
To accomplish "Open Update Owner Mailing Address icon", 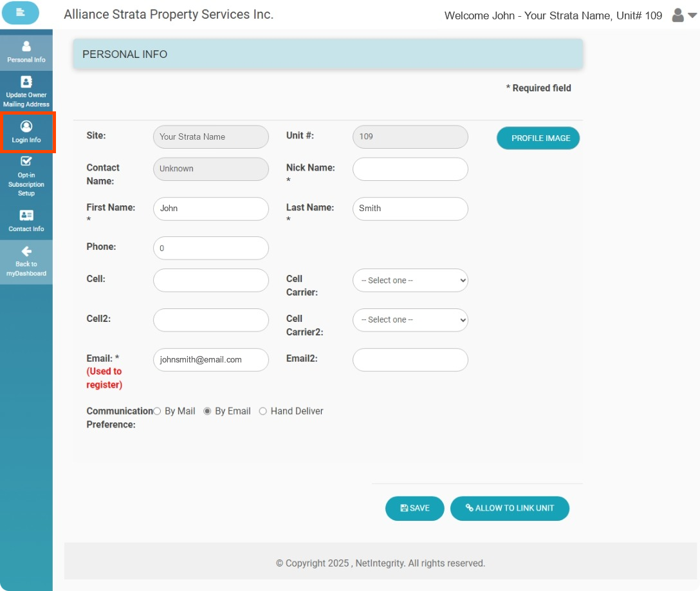I will pos(26,82).
